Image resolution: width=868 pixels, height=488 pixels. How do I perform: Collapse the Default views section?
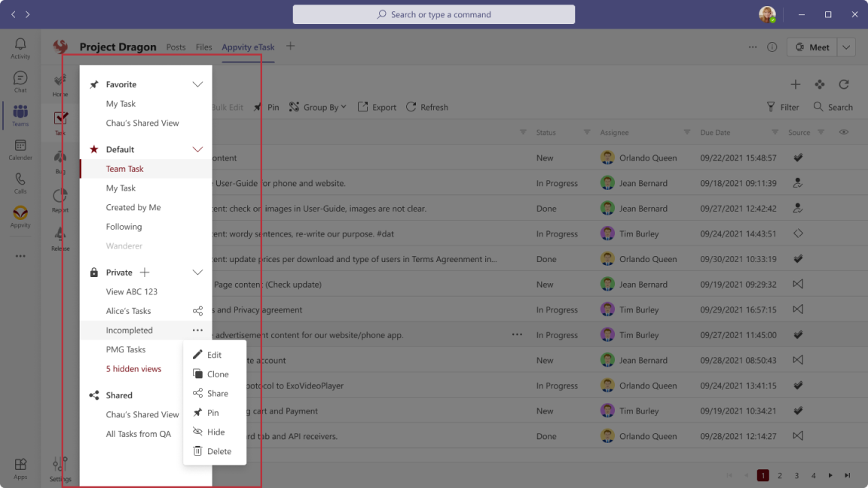point(197,148)
